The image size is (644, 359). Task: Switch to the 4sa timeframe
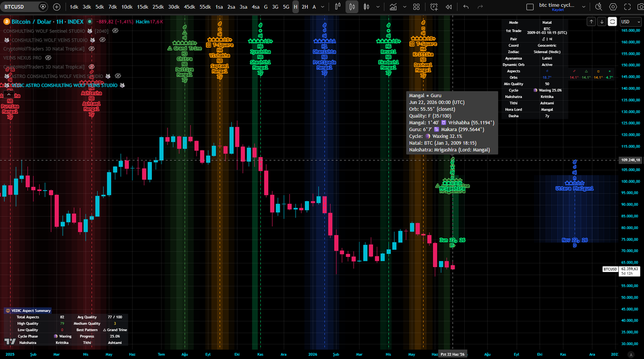[x=255, y=7]
